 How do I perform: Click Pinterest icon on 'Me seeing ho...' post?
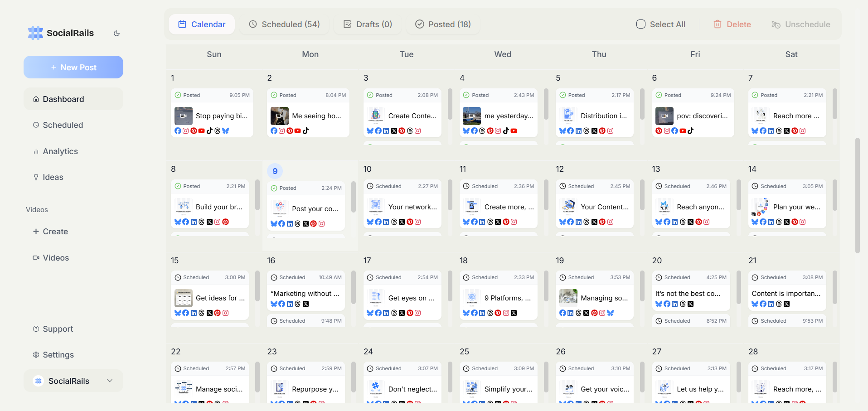click(x=290, y=131)
